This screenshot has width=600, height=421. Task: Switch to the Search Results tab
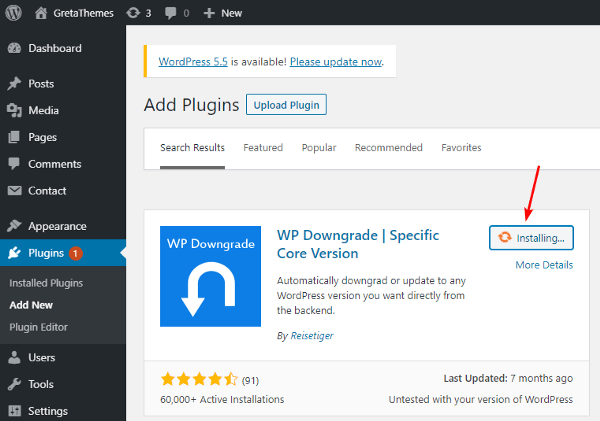192,148
